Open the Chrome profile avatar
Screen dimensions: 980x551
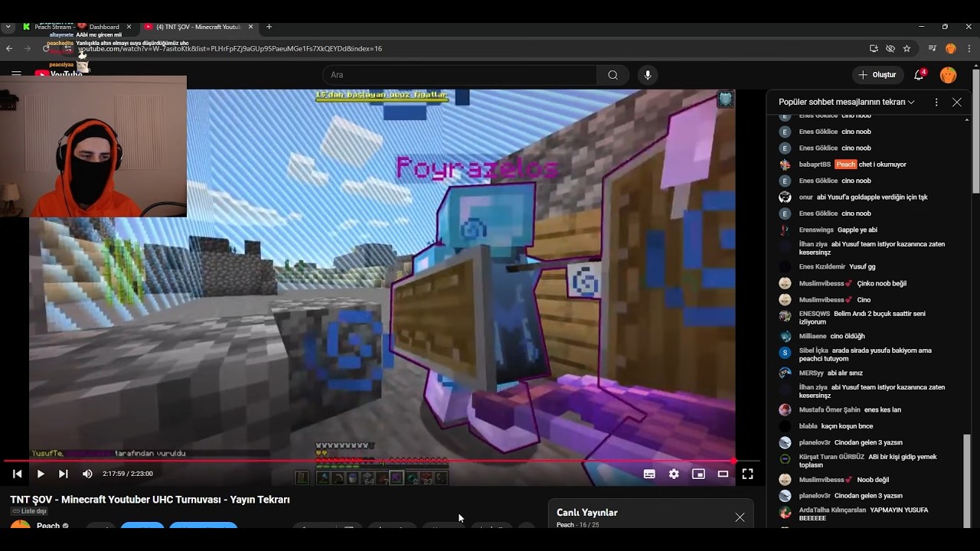point(951,48)
